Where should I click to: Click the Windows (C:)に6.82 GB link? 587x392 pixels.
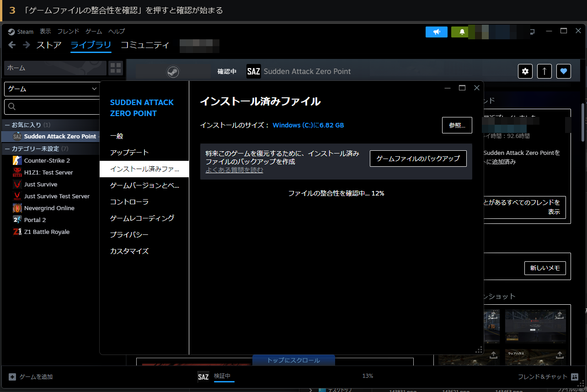coord(308,125)
